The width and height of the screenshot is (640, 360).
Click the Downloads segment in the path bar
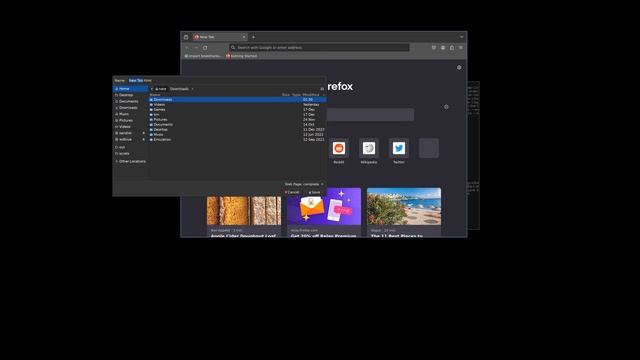coord(179,89)
